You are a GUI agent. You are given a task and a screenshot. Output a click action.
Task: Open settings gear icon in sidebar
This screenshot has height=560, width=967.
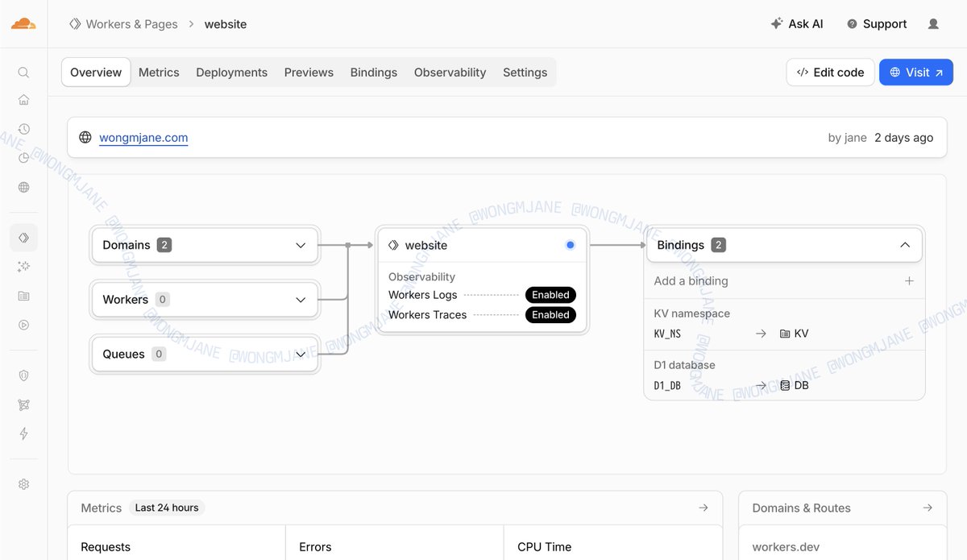(23, 484)
